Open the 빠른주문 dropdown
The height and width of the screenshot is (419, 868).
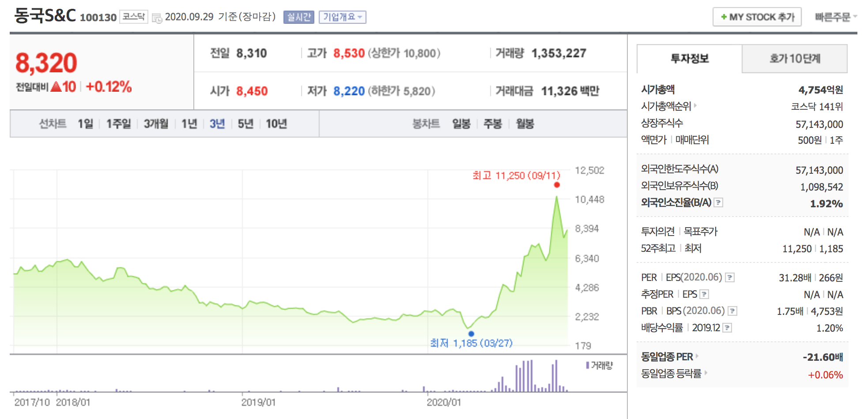point(835,17)
